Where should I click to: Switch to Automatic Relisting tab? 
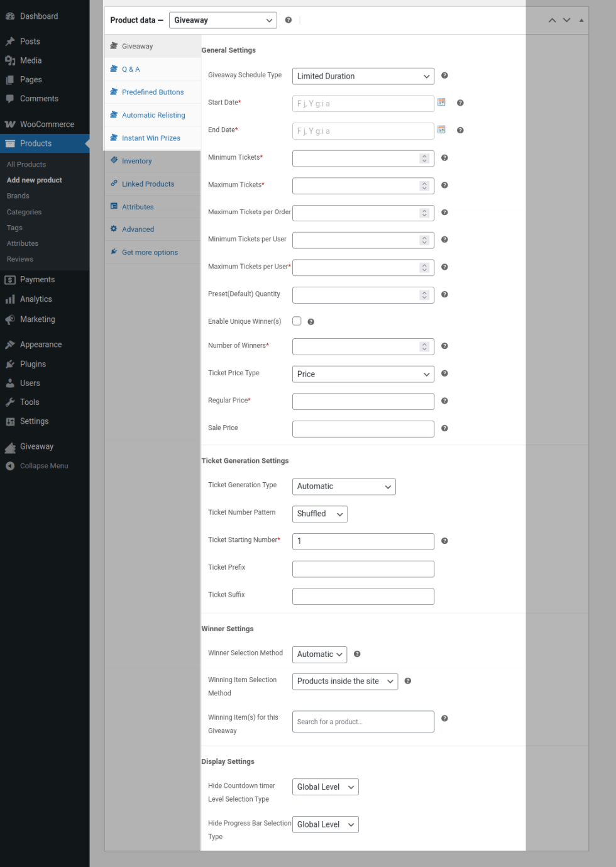153,115
